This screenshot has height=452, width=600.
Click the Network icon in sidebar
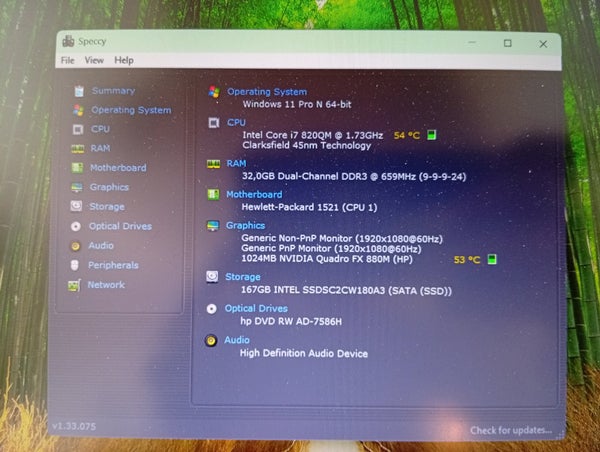(74, 285)
